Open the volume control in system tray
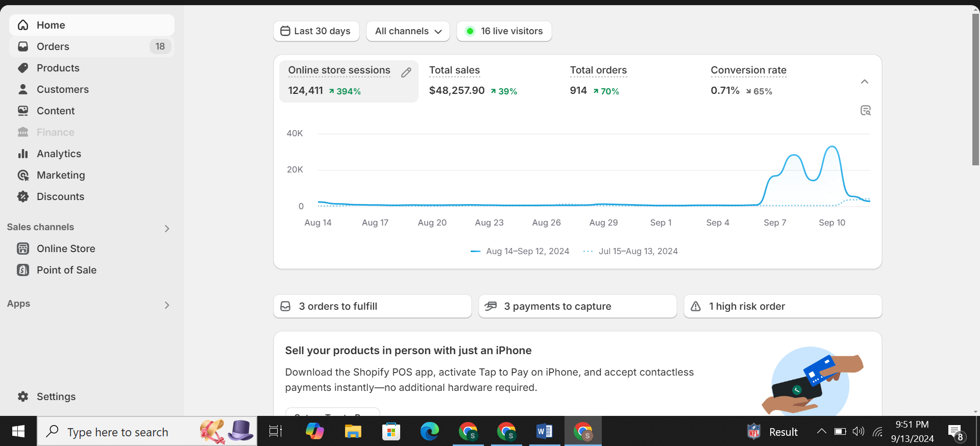The width and height of the screenshot is (980, 446). [x=859, y=432]
